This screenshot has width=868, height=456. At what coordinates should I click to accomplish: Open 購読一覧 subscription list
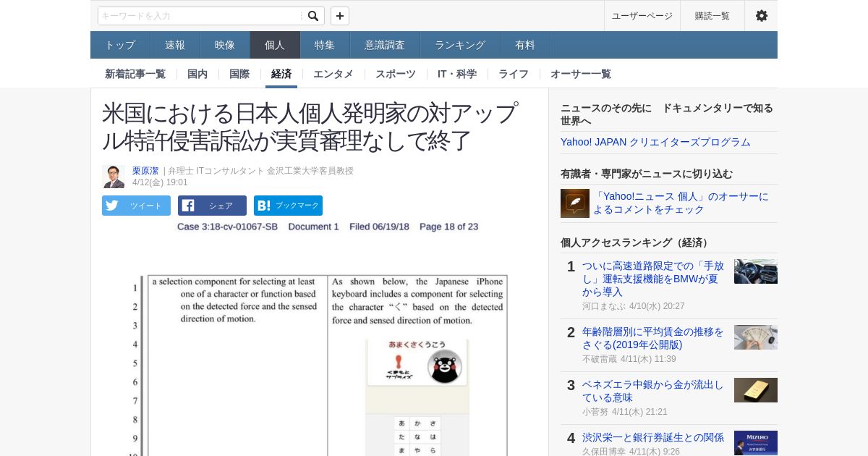pos(712,16)
